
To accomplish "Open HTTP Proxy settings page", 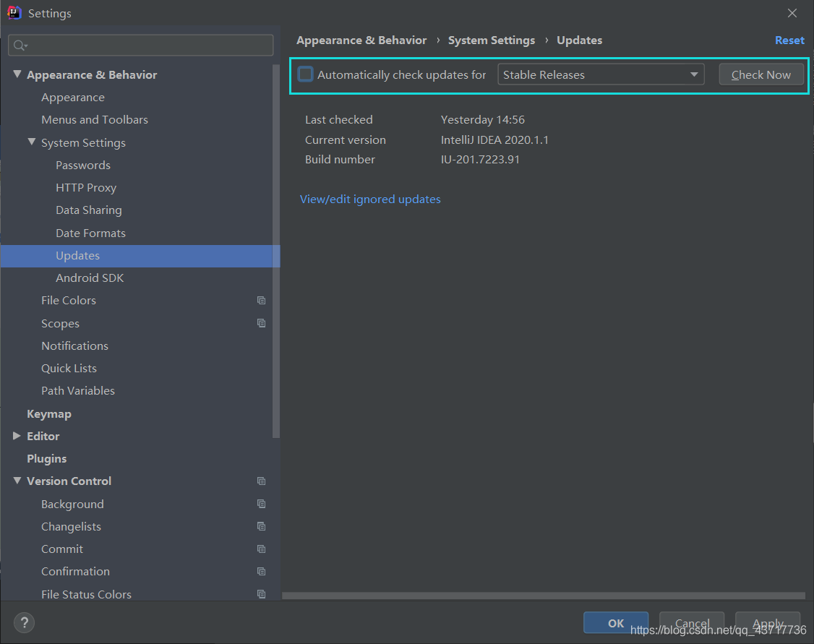I will (x=85, y=188).
